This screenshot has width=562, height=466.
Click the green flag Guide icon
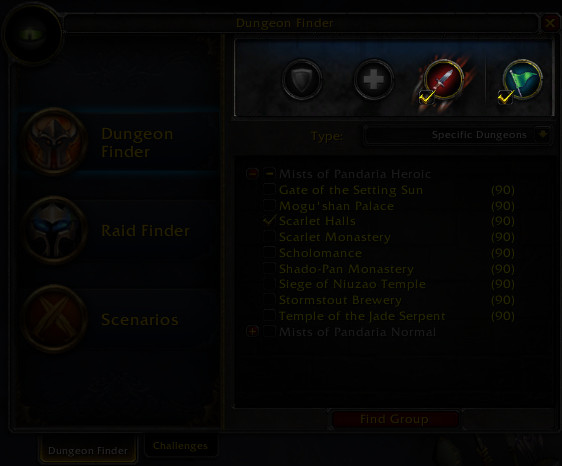(522, 79)
